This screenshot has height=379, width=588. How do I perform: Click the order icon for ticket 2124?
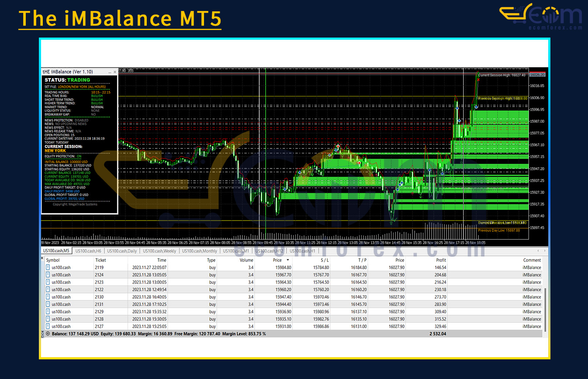point(48,275)
